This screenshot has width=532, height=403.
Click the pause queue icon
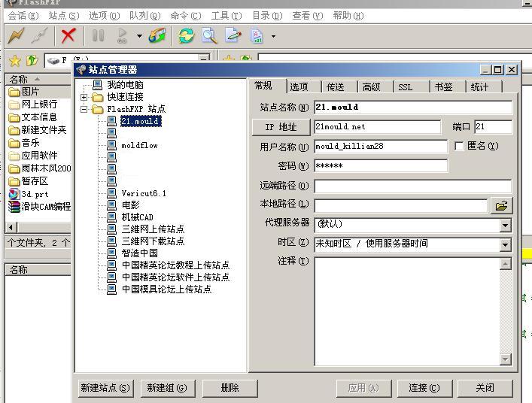99,35
